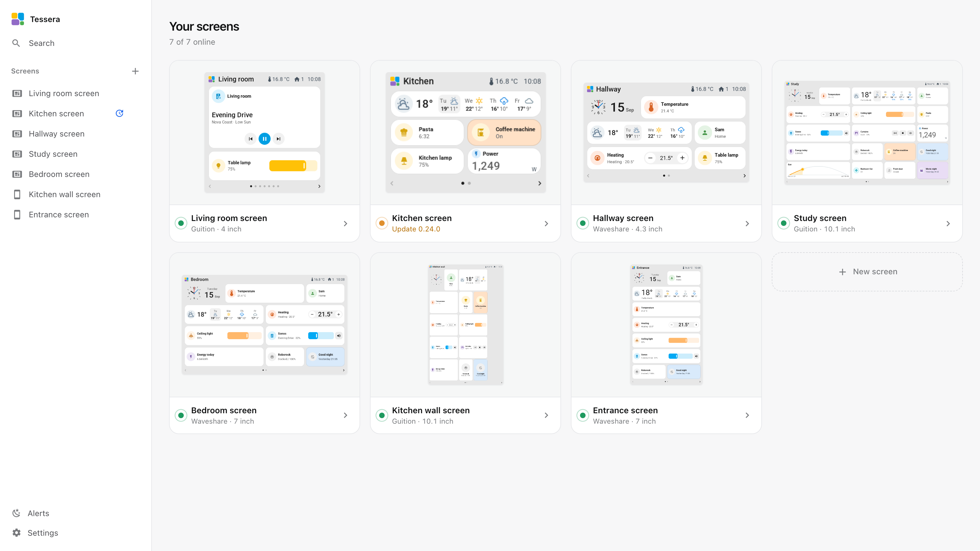The height and width of the screenshot is (551, 980).
Task: Select Study screen in sidebar
Action: click(53, 154)
